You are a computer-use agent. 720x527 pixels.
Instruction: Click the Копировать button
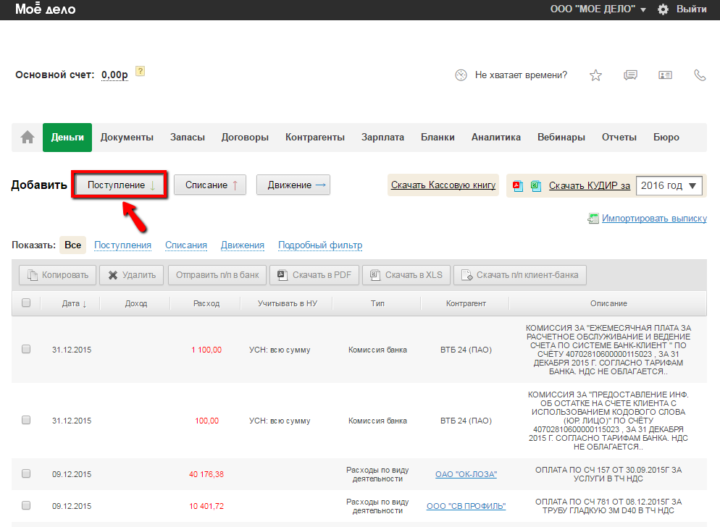tap(57, 275)
